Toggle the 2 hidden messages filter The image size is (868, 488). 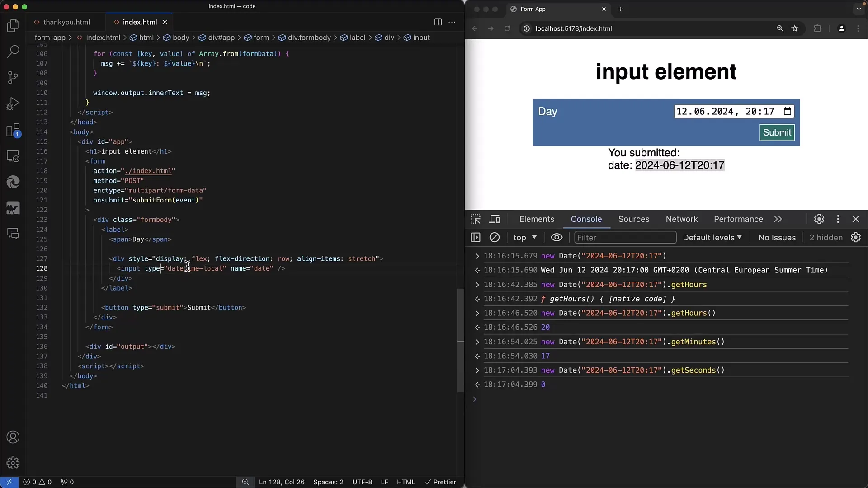pyautogui.click(x=826, y=238)
